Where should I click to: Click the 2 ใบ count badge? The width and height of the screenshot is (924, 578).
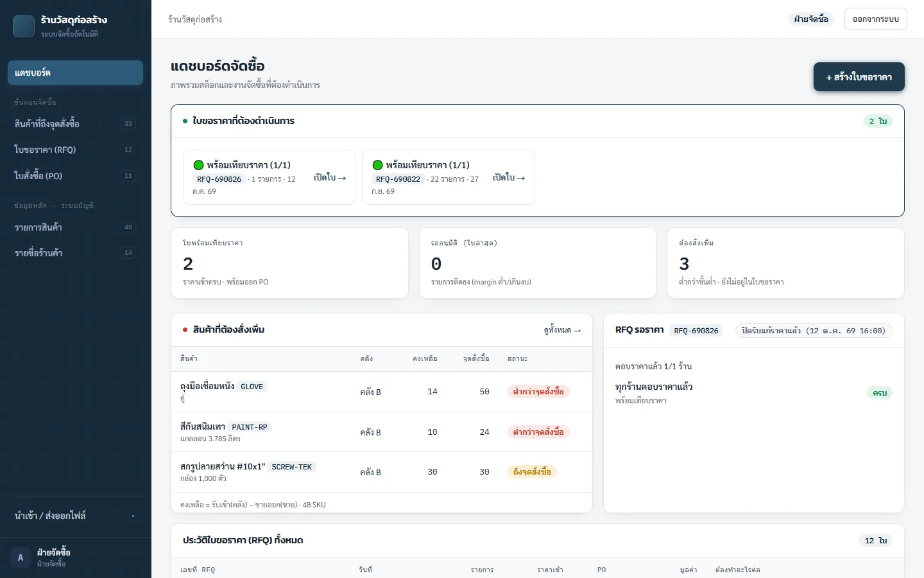878,121
